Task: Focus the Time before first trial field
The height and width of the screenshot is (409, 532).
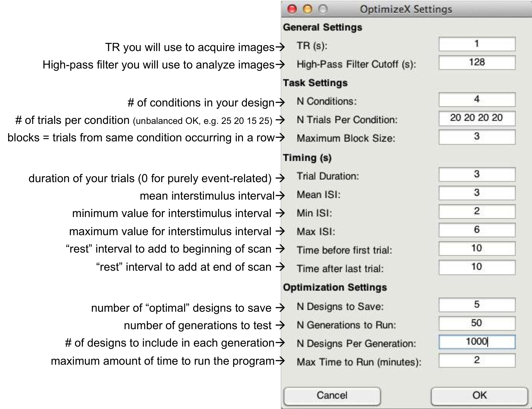Action: 477,248
